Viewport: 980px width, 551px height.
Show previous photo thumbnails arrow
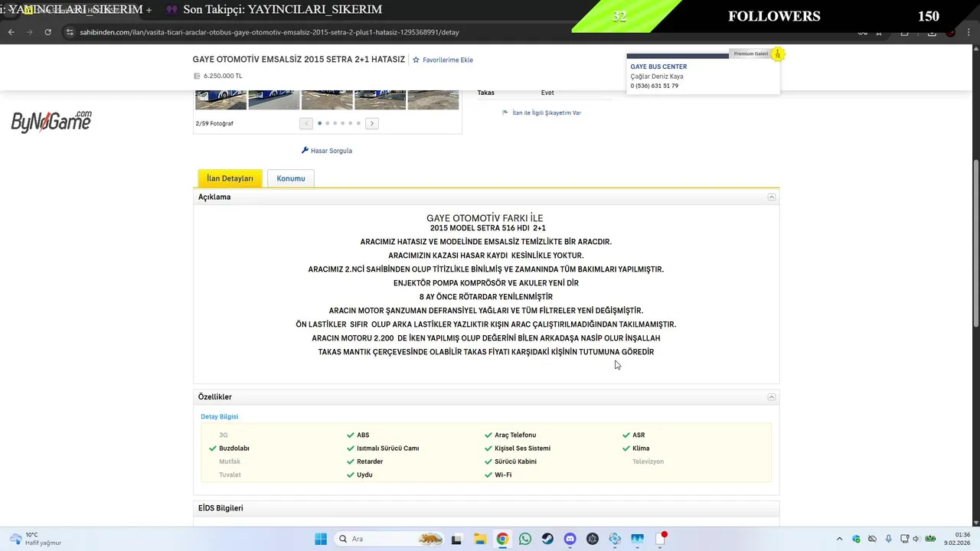(x=306, y=123)
